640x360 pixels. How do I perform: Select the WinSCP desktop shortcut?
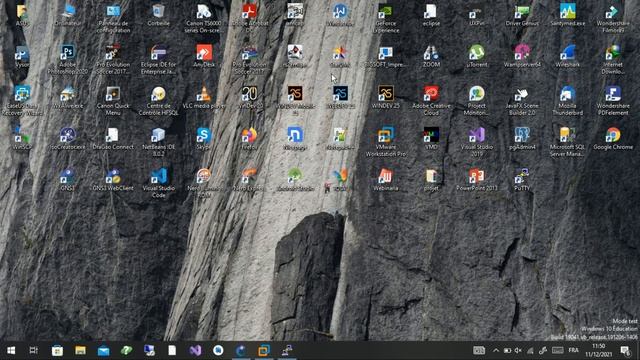pyautogui.click(x=22, y=139)
